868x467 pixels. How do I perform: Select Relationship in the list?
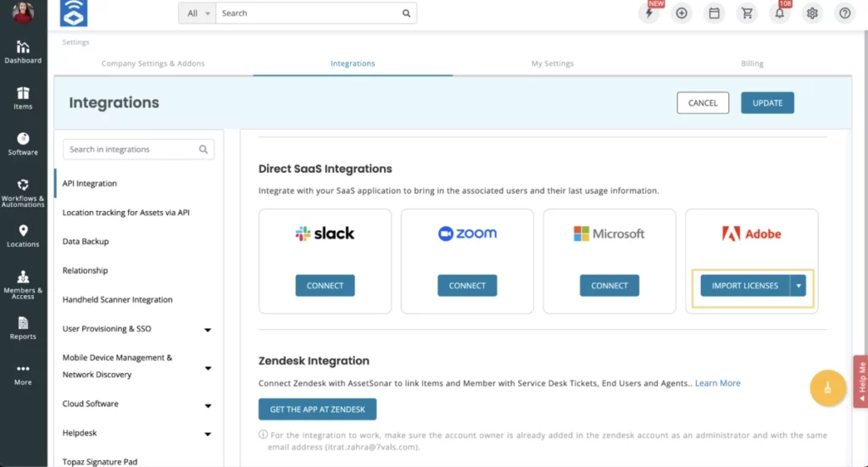point(86,270)
